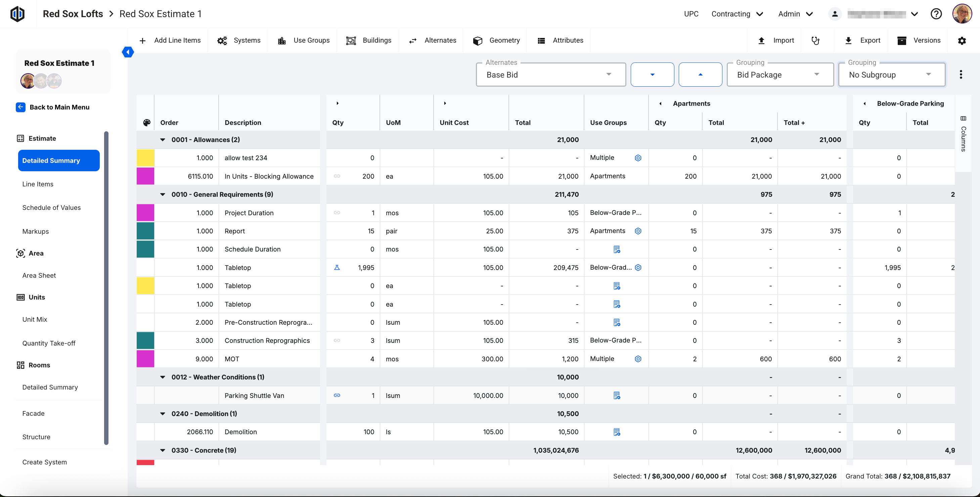Expand the hidden columns after Qty header
Viewport: 980px width, 497px height.
point(338,103)
